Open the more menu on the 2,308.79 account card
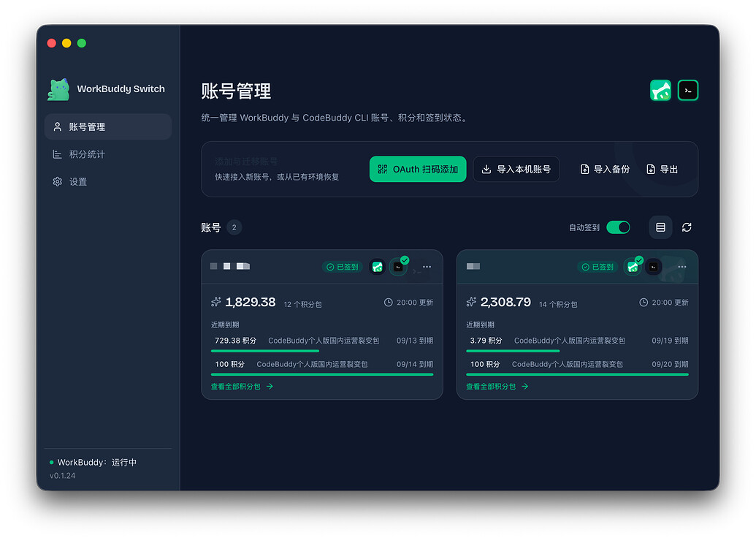The image size is (756, 538). pos(681,267)
